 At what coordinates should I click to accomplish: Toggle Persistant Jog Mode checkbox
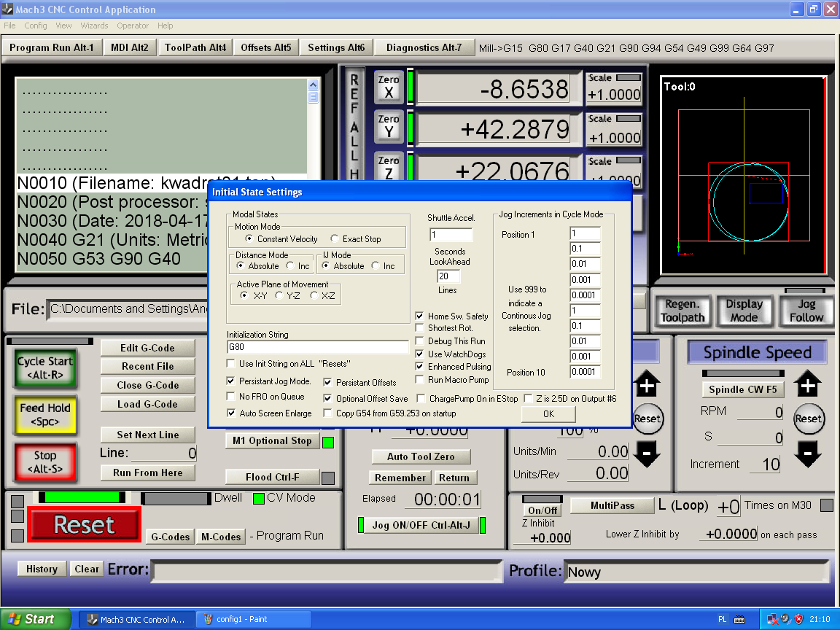pyautogui.click(x=231, y=381)
